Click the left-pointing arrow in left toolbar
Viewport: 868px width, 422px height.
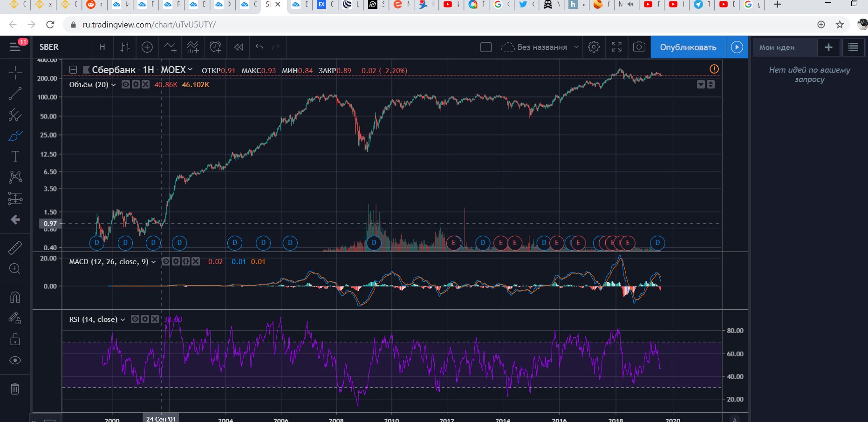(15, 219)
